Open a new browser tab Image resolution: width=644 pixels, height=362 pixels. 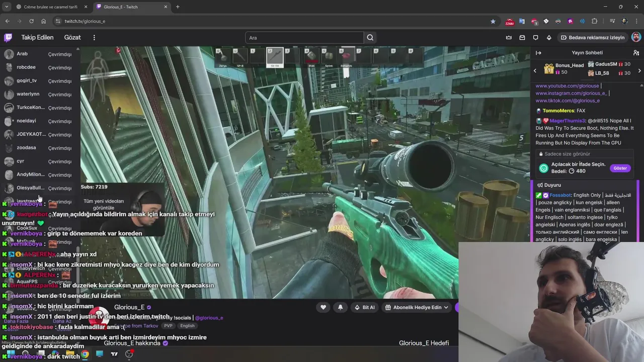pos(178,7)
